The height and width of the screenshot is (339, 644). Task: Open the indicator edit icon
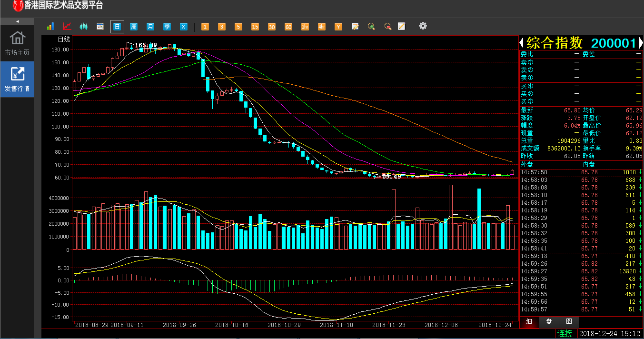[x=355, y=27]
